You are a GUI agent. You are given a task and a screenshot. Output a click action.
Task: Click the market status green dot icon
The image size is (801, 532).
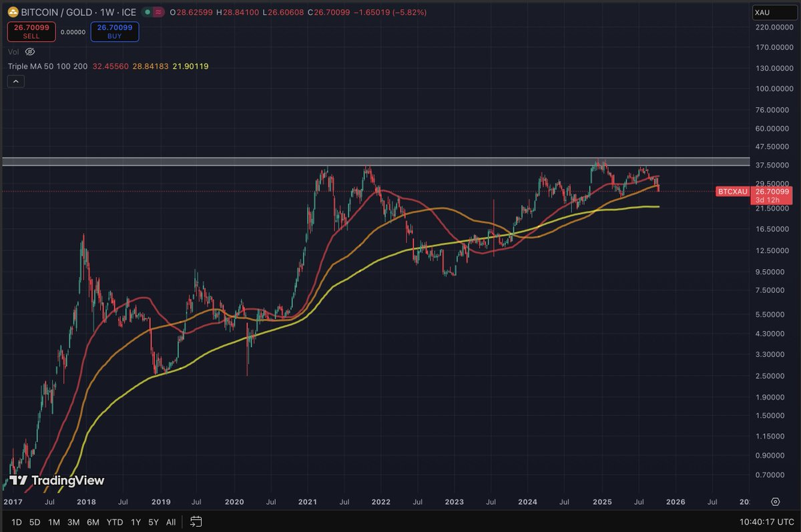(x=148, y=12)
